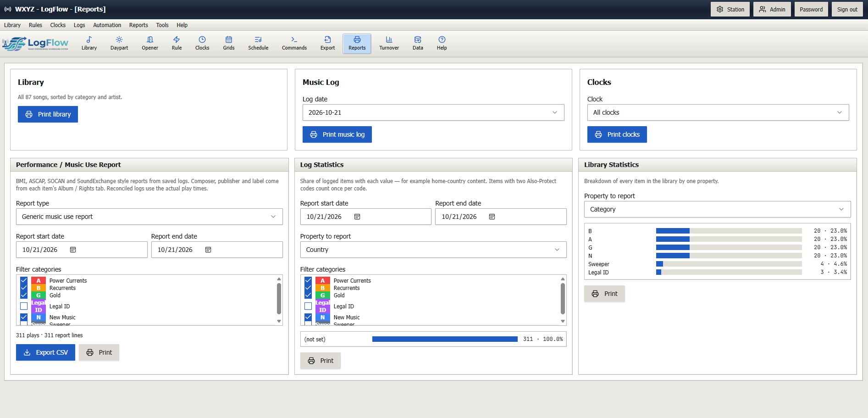This screenshot has width=868, height=418.
Task: Open the Country property dropdown
Action: [x=433, y=250]
